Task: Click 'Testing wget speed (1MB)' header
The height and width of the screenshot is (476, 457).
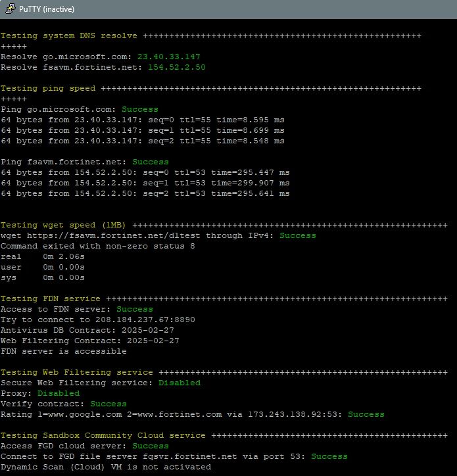Action: tap(63, 226)
